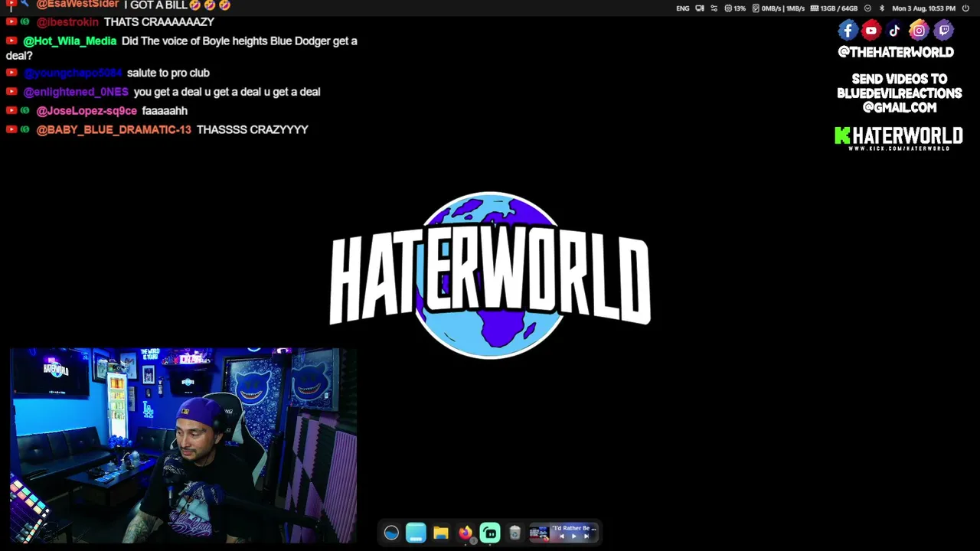The width and height of the screenshot is (980, 551).
Task: Click the TikTok icon in the overlay
Action: click(895, 31)
